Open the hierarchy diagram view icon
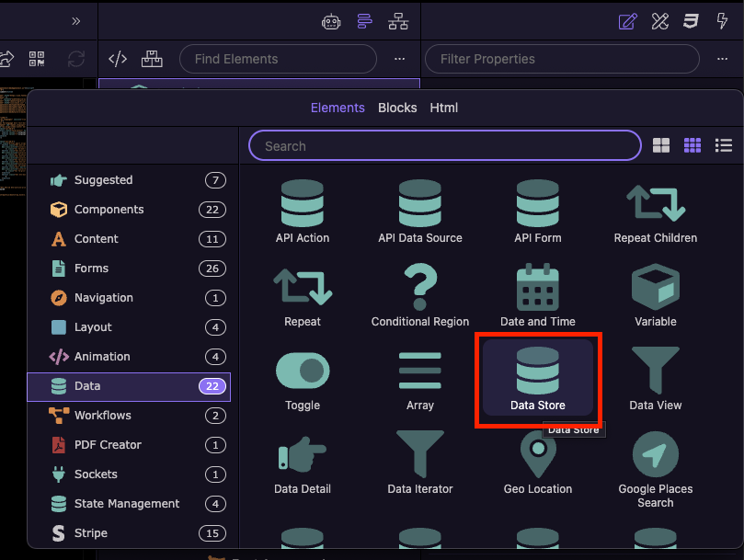Screen dimensions: 744x560 click(x=398, y=21)
